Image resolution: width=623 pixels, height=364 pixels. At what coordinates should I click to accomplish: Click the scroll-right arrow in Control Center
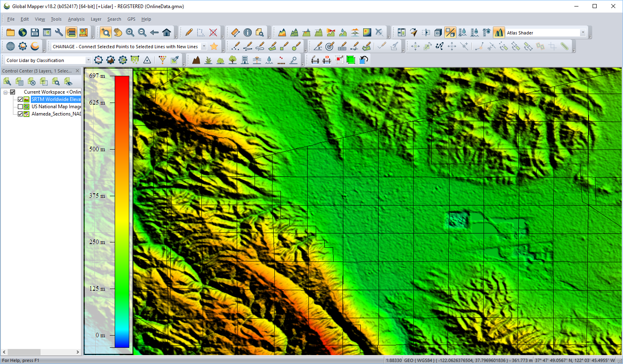[x=78, y=352]
